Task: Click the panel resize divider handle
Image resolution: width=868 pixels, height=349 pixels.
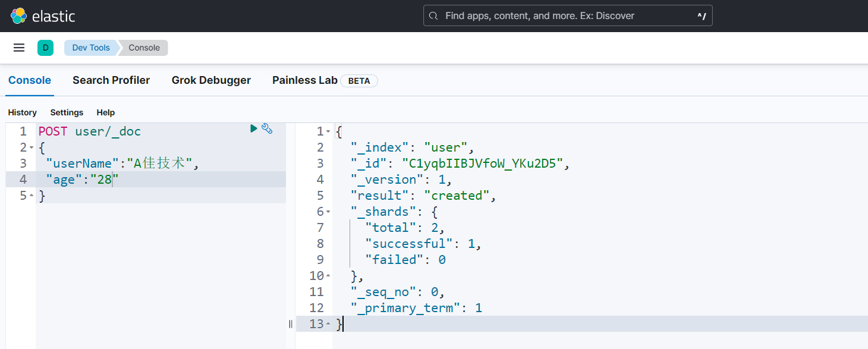Action: [x=291, y=324]
